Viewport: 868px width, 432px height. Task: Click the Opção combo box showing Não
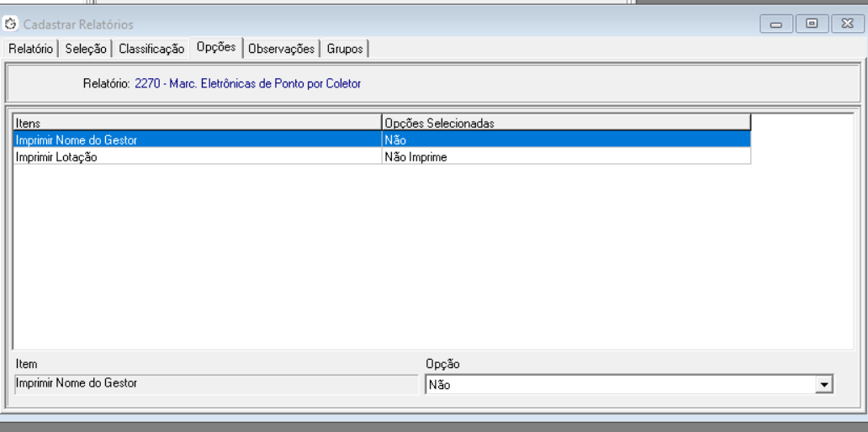[620, 385]
